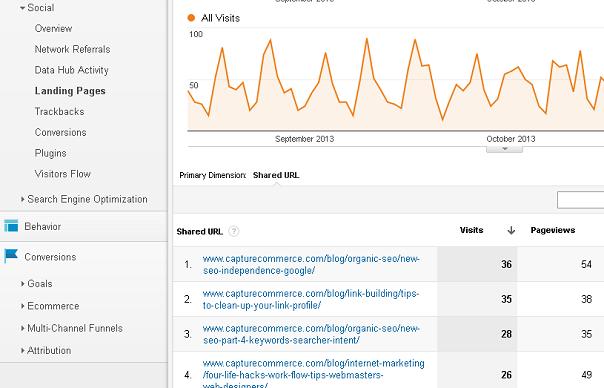
Task: Open the chart timeline dropdown handle
Action: 504,149
